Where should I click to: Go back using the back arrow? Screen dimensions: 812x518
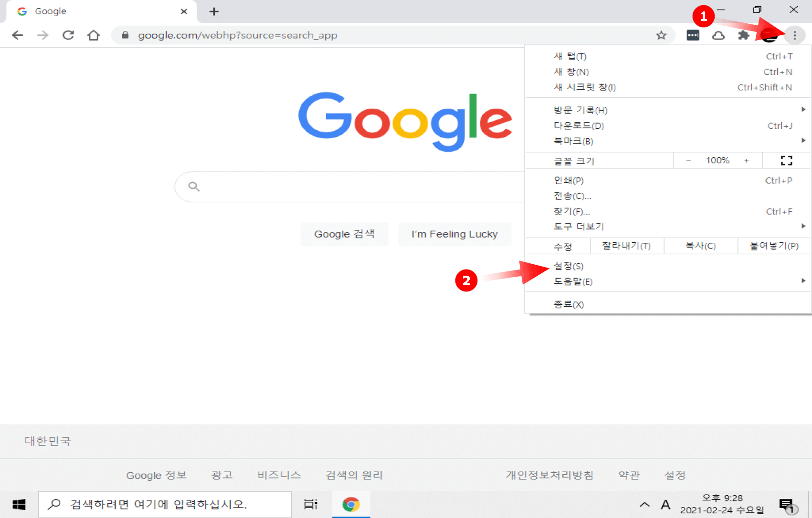pyautogui.click(x=17, y=35)
